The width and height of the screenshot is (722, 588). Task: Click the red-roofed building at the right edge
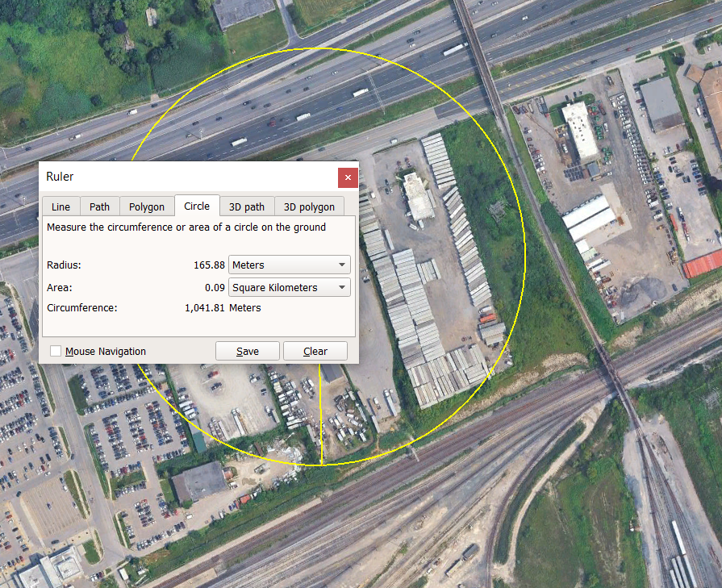point(703,264)
